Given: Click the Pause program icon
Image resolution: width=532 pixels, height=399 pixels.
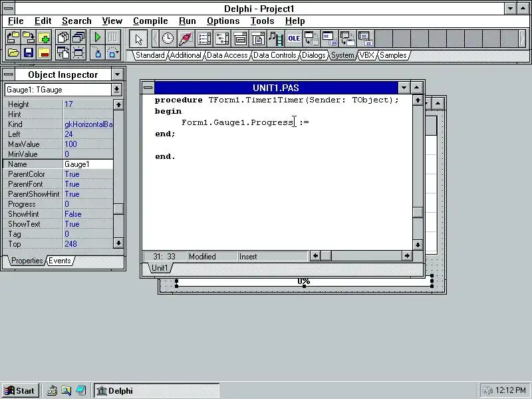Looking at the screenshot, I should click(113, 37).
